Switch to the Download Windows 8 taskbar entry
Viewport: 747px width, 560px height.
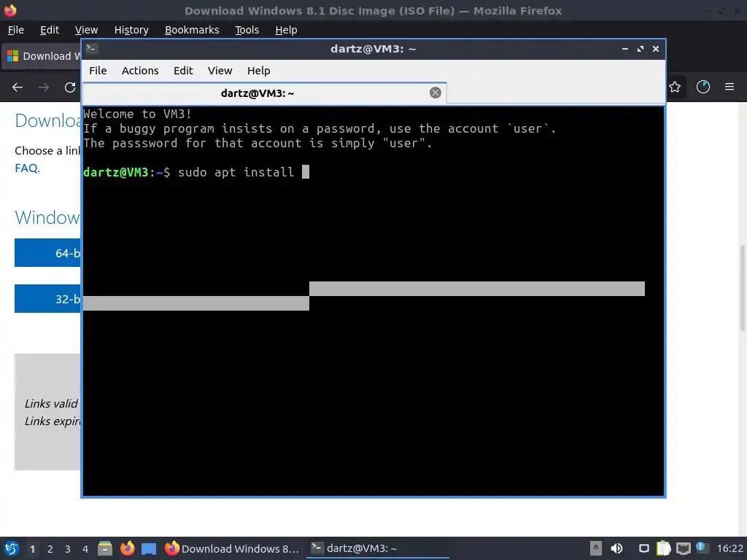pos(233,548)
